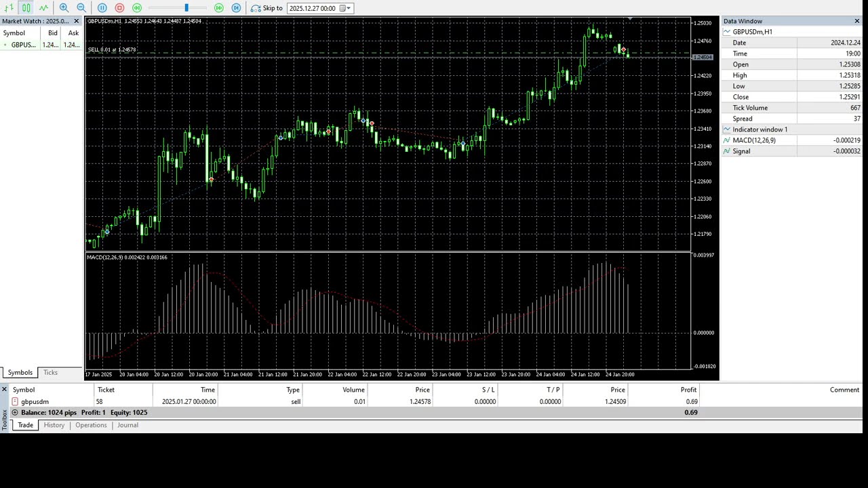Open the Symbols tab
Screen dimensions: 868x488
(x=20, y=373)
